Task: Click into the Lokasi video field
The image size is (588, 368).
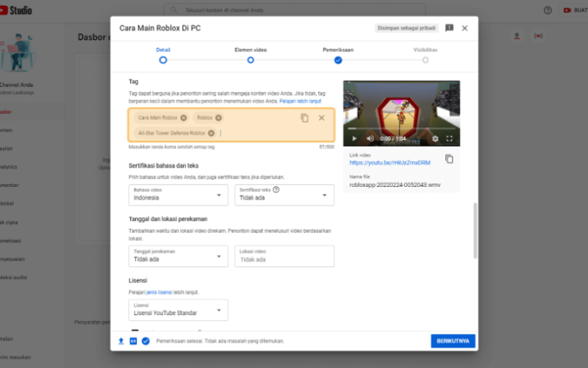Action: pos(284,256)
